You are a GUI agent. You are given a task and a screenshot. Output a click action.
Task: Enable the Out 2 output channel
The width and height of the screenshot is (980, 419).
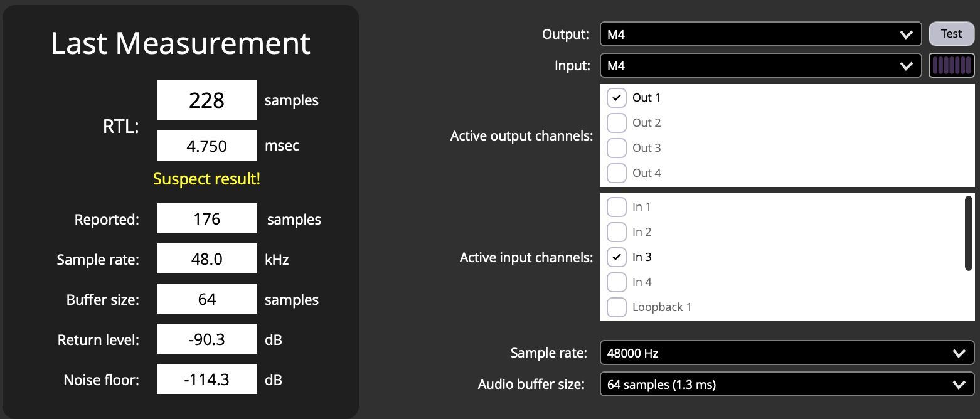coord(617,123)
